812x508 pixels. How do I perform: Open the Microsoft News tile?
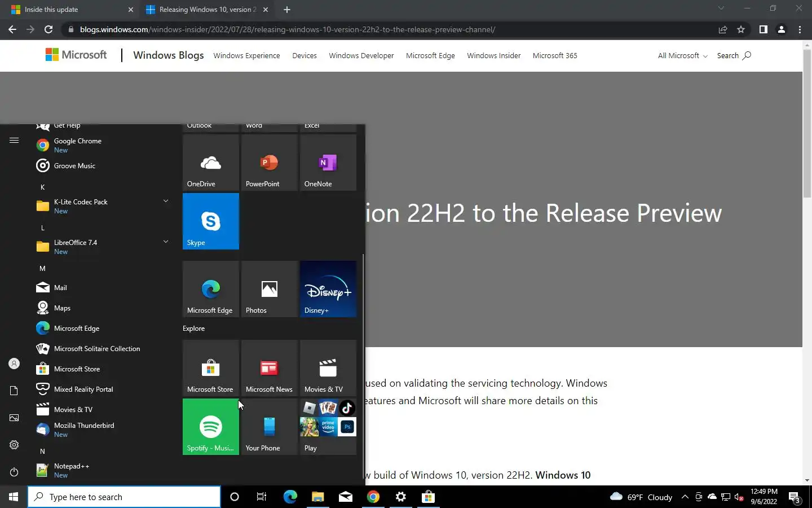tap(270, 368)
